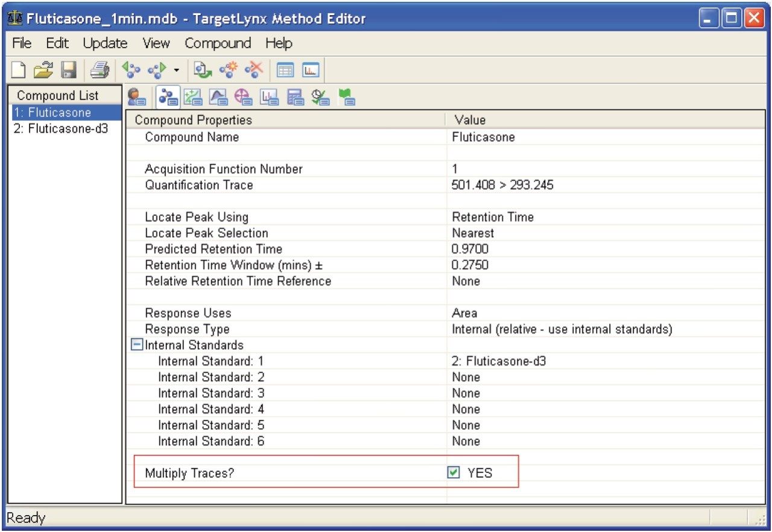Click the TargetLynx title bar app icon
Image resolution: width=772 pixels, height=532 pixels.
click(15, 17)
